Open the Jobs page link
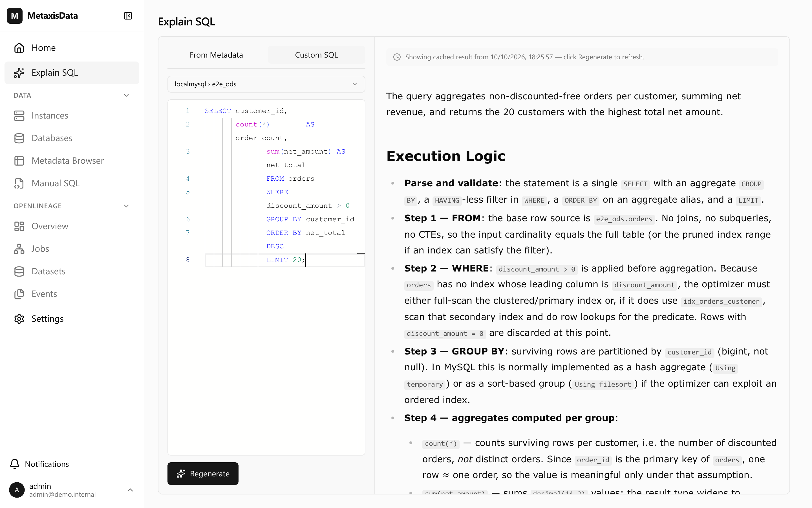 (x=72, y=249)
